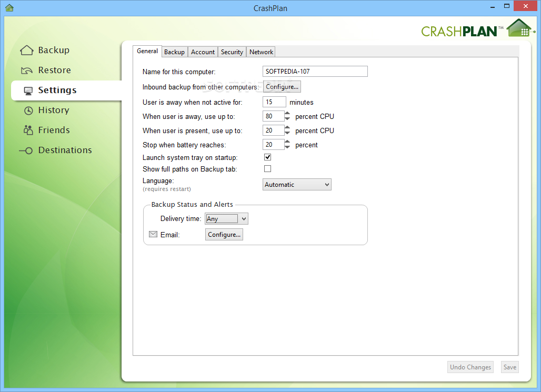The width and height of the screenshot is (541, 392).
Task: Click the Restore arrow icon in the sidebar
Action: 26,71
